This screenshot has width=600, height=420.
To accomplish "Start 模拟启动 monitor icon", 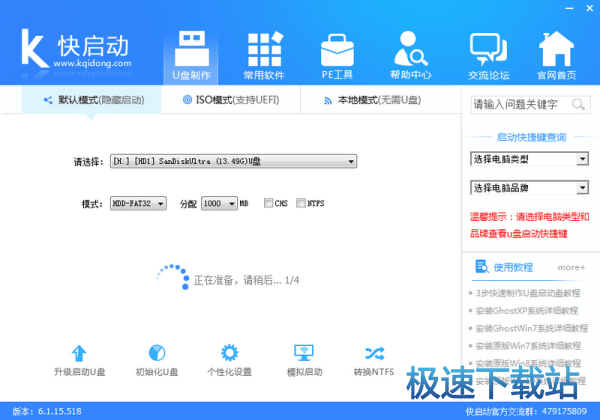I will (x=304, y=353).
